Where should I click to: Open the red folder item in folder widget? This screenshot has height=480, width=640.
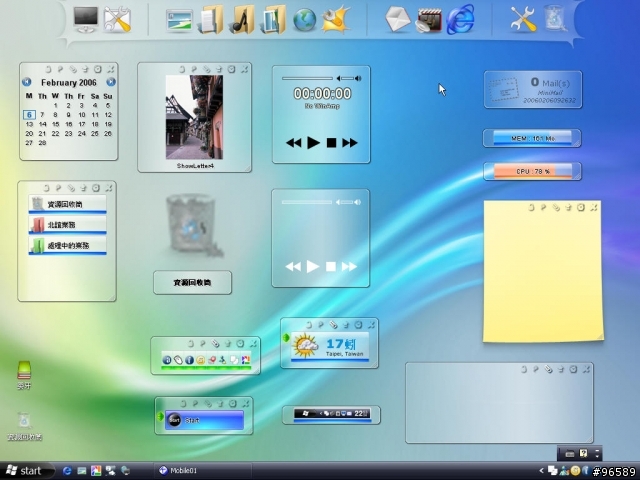(67, 224)
